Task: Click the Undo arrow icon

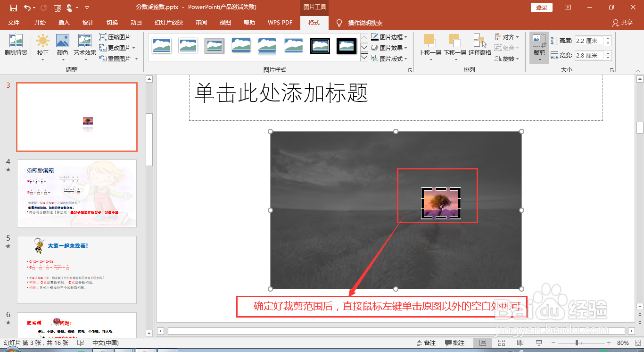Action: [27, 8]
